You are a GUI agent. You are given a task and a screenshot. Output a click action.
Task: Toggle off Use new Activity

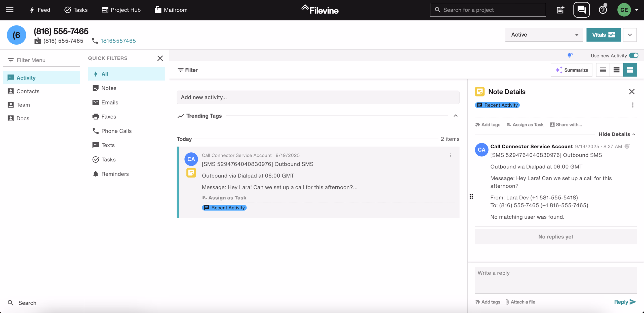click(633, 55)
